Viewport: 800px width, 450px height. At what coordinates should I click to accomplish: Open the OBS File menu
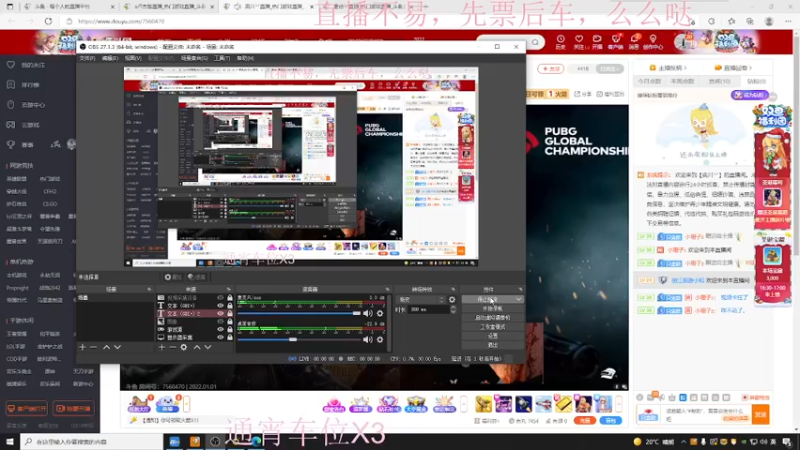tap(87, 58)
